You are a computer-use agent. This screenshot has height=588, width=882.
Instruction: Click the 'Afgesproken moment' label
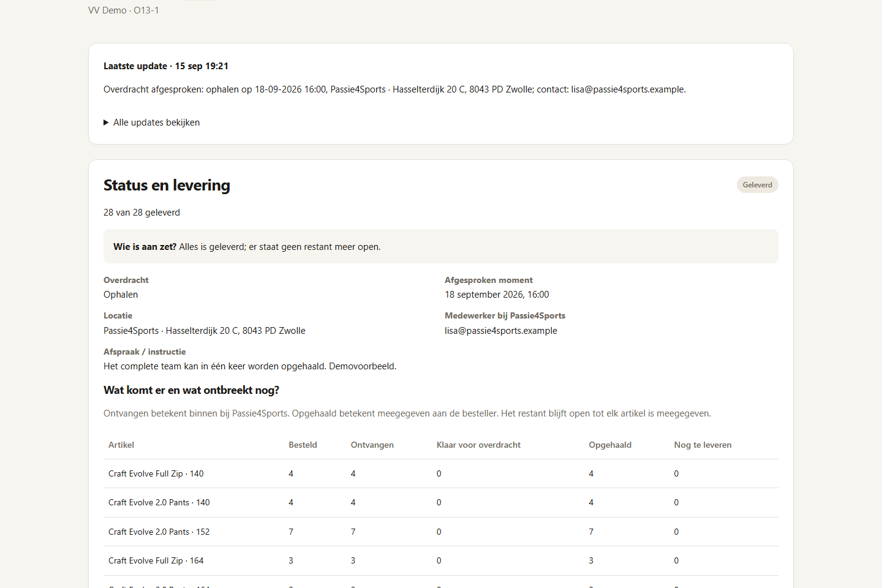click(489, 280)
